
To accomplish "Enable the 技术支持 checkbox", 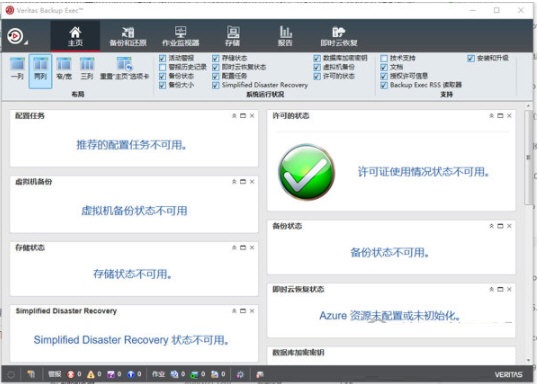I will click(384, 58).
